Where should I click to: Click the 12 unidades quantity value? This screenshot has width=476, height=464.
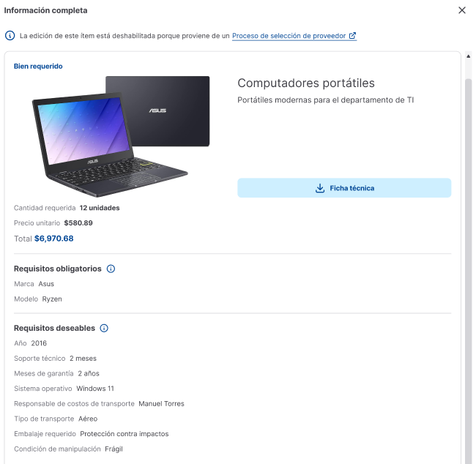pyautogui.click(x=100, y=208)
